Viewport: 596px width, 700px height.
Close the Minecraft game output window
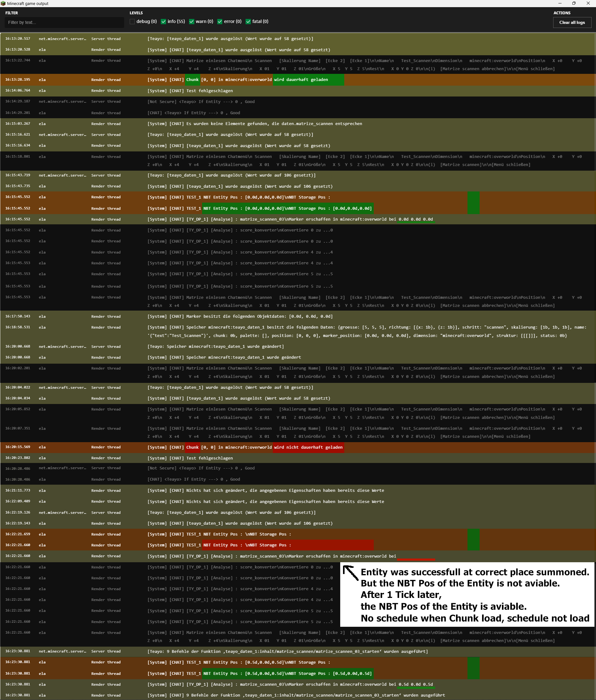[x=588, y=3]
